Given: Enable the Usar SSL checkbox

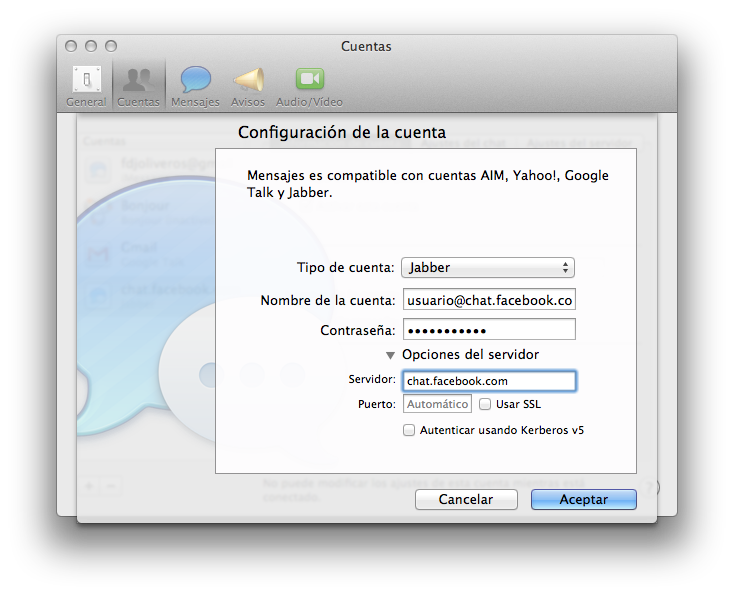Looking at the screenshot, I should click(485, 404).
